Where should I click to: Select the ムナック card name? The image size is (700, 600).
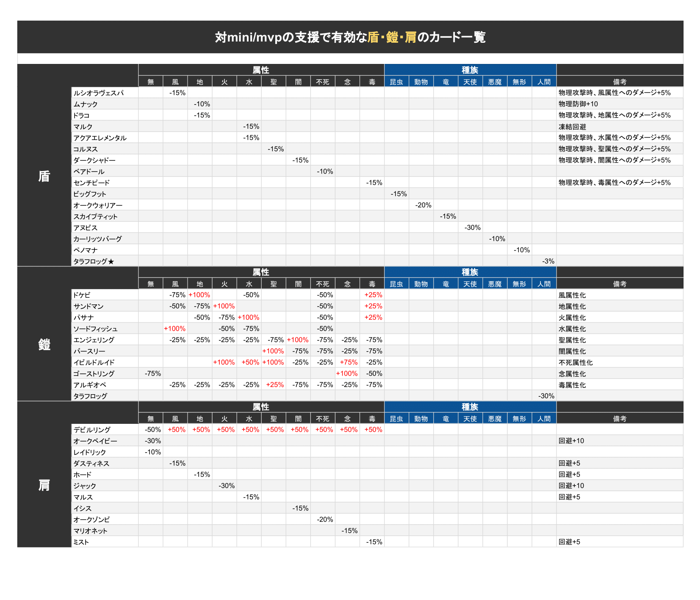(85, 104)
